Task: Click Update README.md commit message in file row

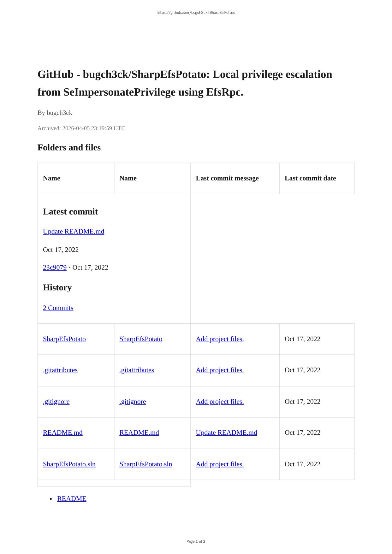Action: [x=226, y=433]
